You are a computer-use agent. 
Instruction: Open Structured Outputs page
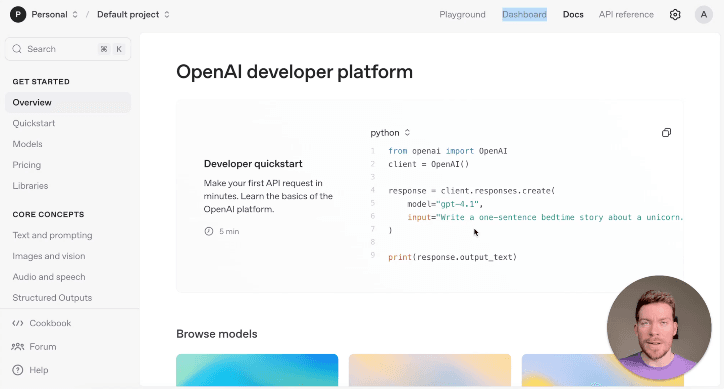pos(52,298)
